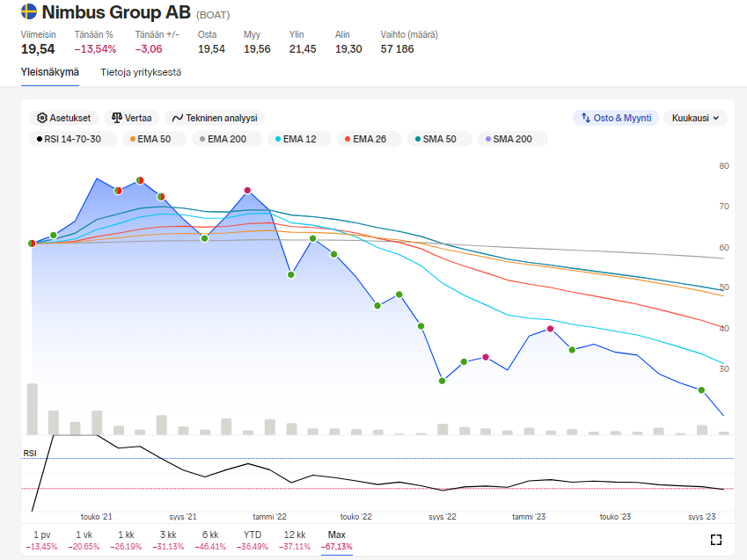The image size is (747, 560).
Task: Toggle Osto & Myynti markers
Action: (615, 118)
